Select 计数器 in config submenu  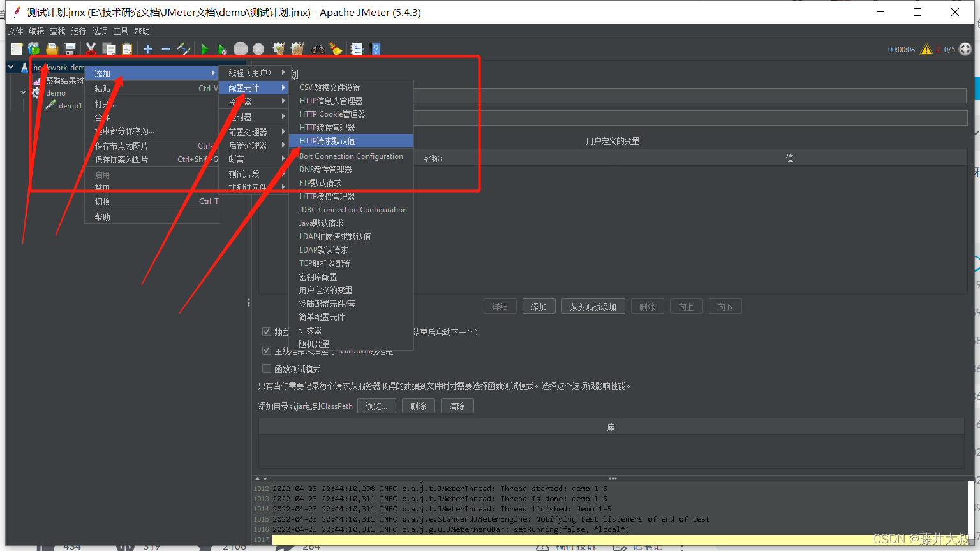[x=352, y=330]
